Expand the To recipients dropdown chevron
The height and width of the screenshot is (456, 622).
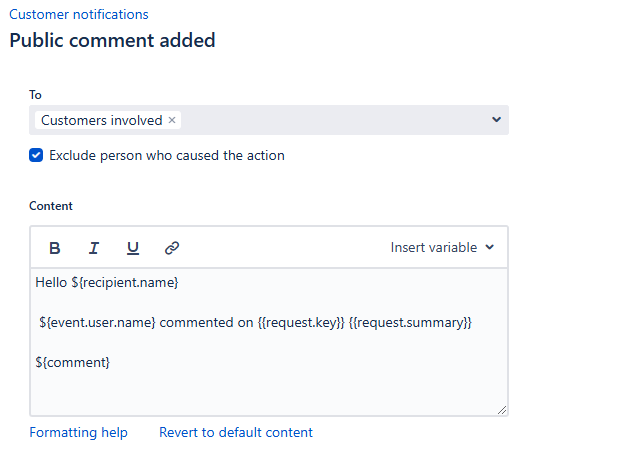496,120
